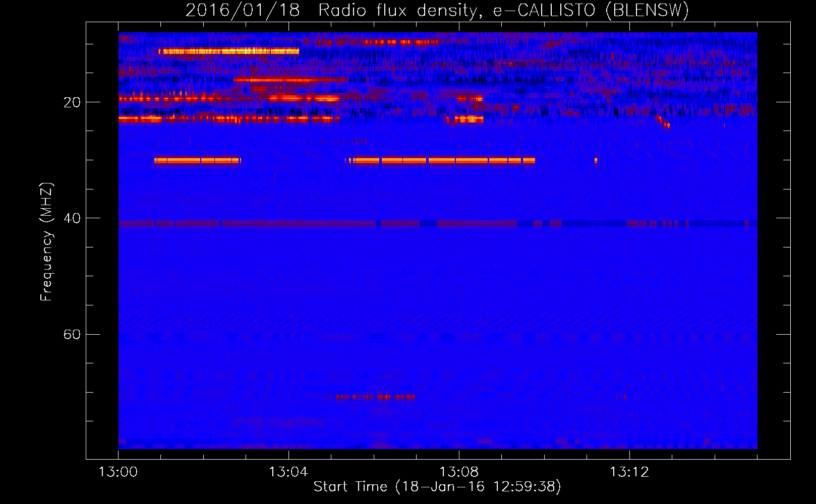Click the "20" frequency tick label
The image size is (816, 504).
tap(72, 103)
